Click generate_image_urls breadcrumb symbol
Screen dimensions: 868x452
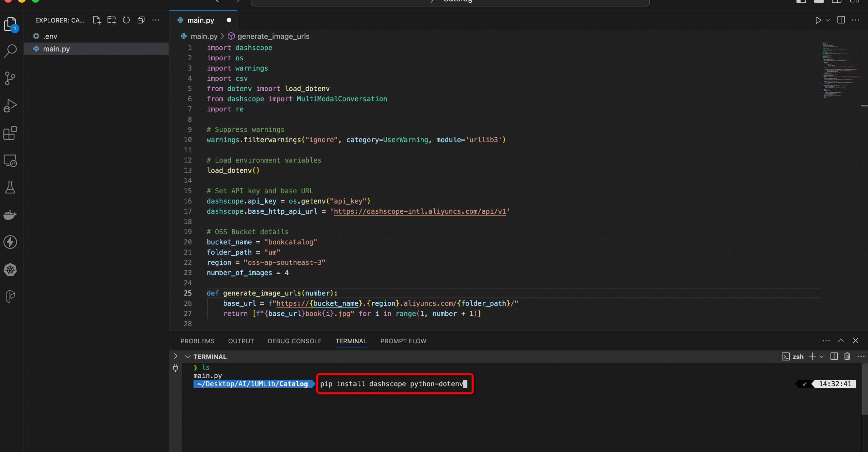click(273, 36)
